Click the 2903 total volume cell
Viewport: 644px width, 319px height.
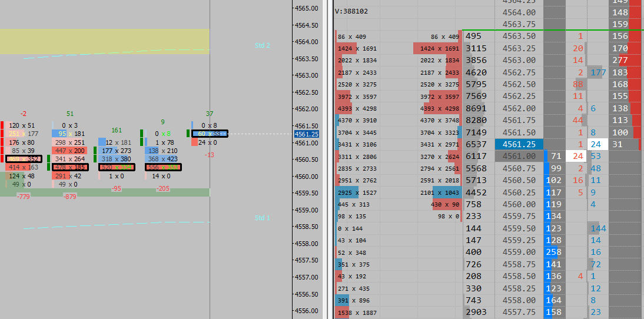(479, 313)
